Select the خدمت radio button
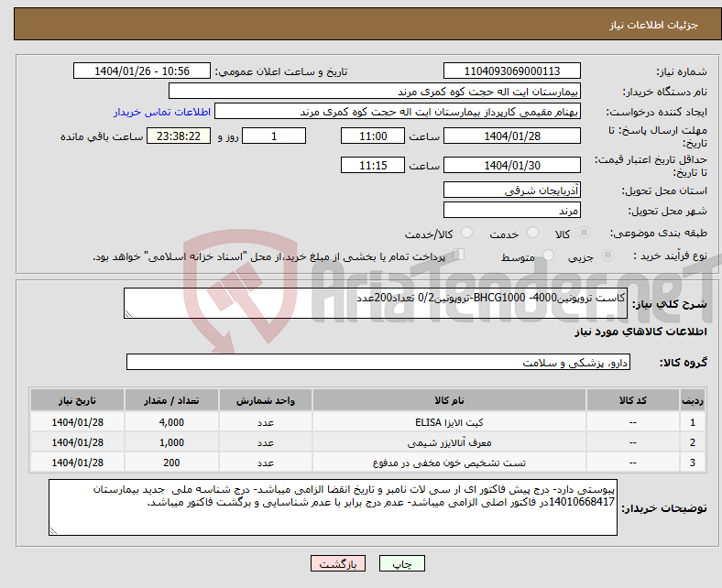722x588 pixels. 532,232
